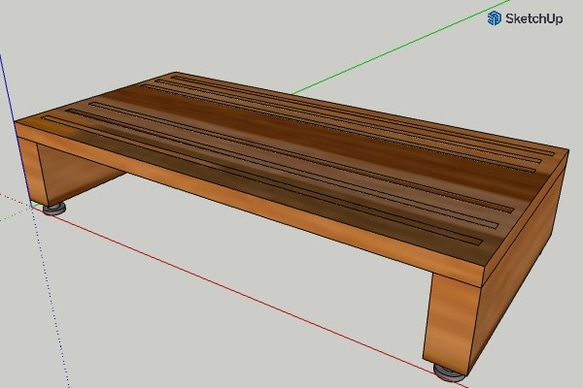Click the SketchUp logo icon

click(x=494, y=18)
